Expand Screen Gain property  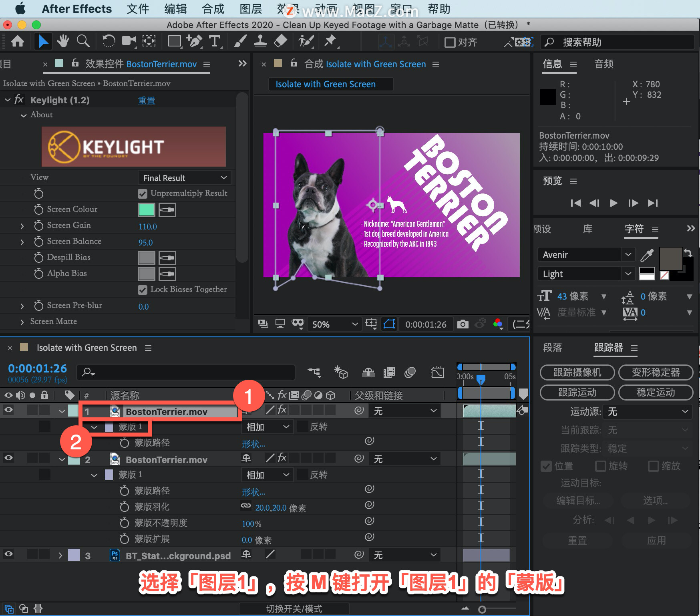coord(22,226)
